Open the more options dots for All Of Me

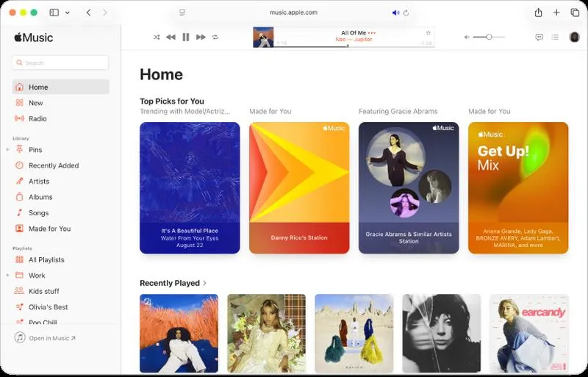(x=372, y=33)
